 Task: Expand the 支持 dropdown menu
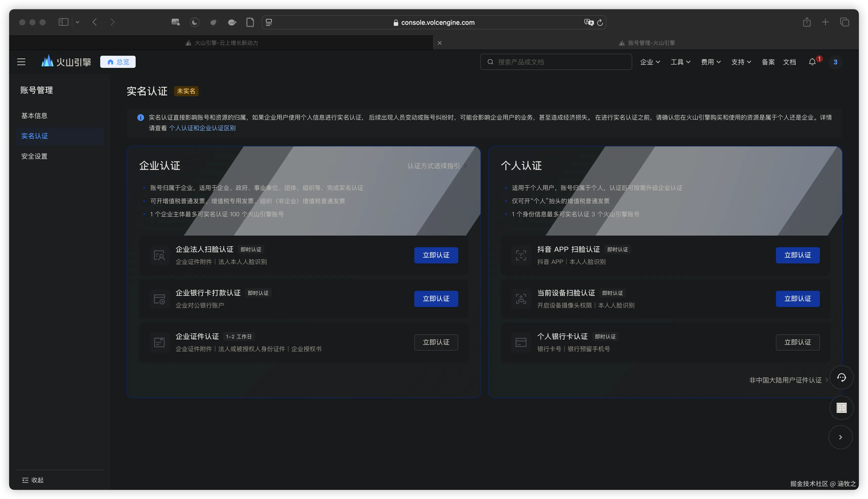[741, 62]
